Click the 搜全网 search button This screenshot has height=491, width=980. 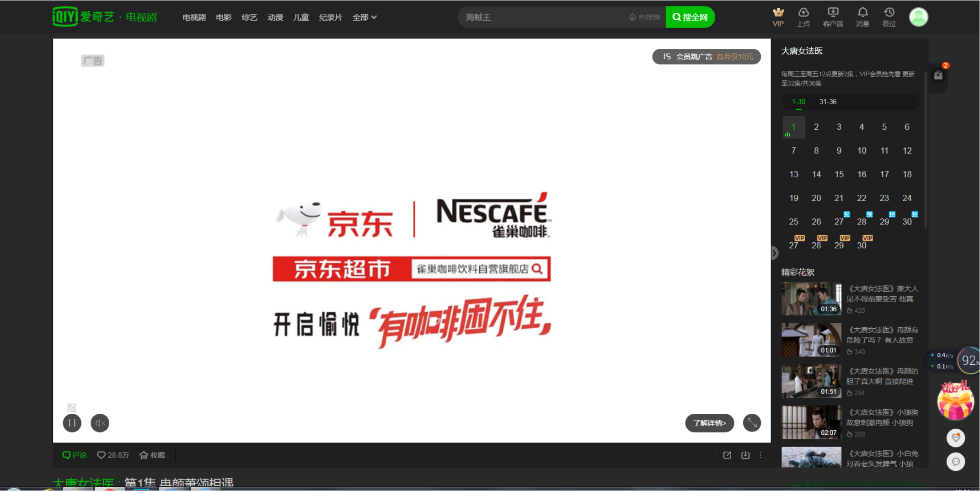tap(690, 17)
